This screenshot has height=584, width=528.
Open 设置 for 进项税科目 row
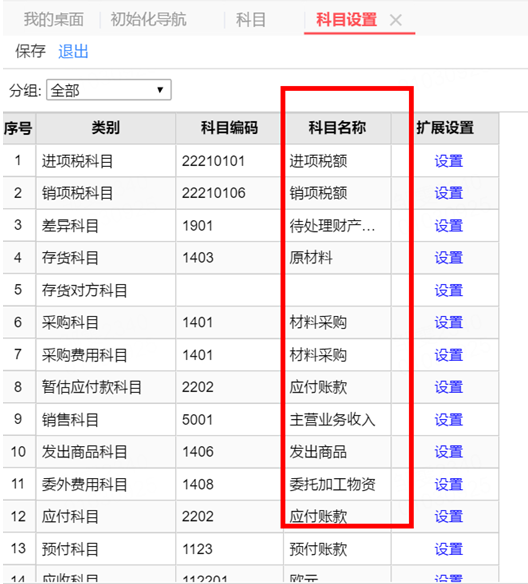click(x=449, y=161)
